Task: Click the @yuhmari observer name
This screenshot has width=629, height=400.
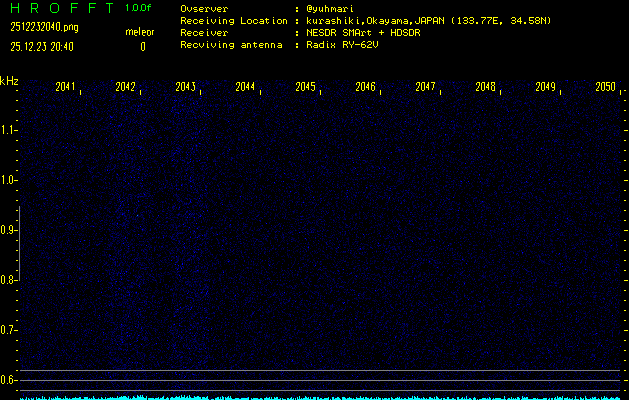Action: click(330, 8)
